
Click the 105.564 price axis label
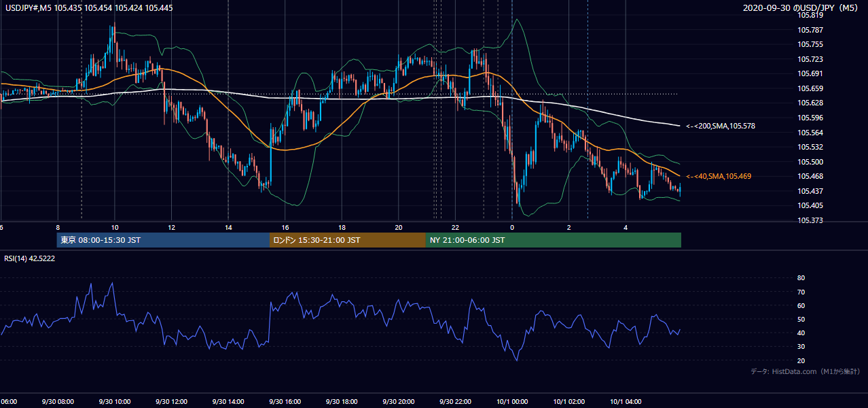point(811,133)
